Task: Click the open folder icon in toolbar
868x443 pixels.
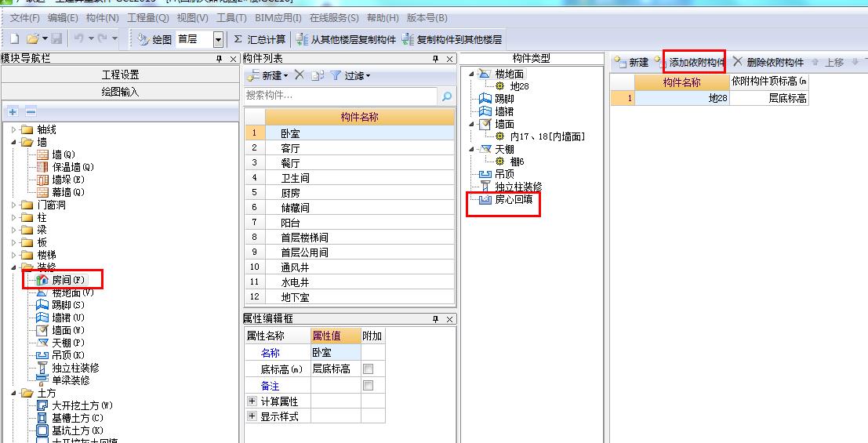Action: (33, 39)
